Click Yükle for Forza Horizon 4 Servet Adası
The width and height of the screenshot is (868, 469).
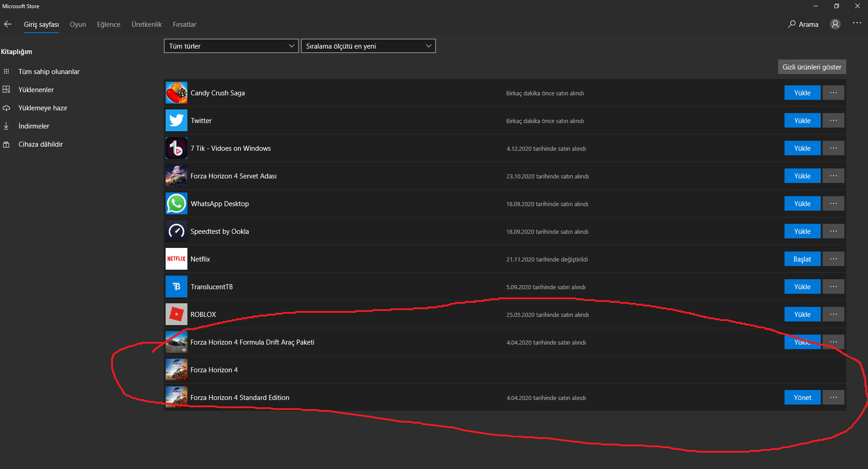click(x=802, y=176)
